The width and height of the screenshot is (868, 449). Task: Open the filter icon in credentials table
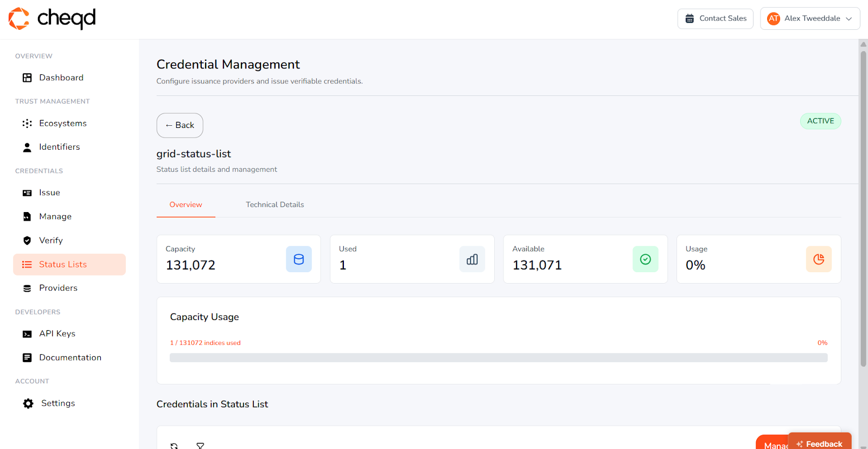(x=200, y=445)
